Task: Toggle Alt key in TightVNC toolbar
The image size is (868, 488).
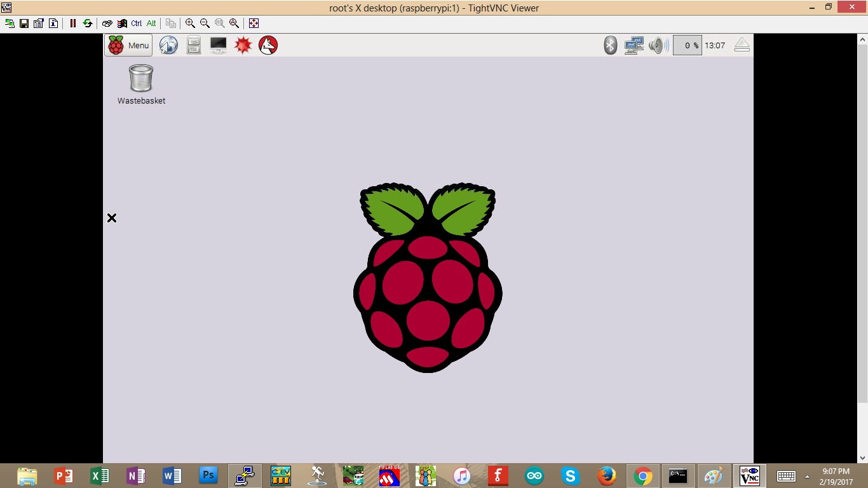Action: point(151,24)
